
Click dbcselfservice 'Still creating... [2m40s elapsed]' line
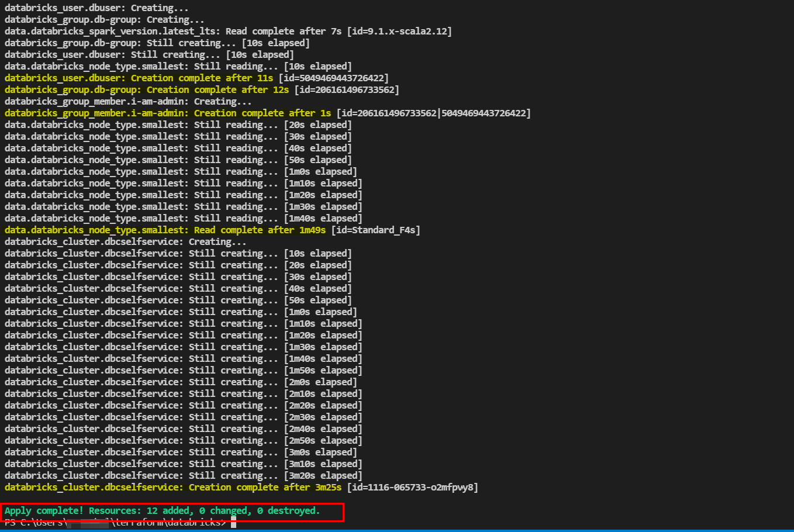[x=184, y=429]
